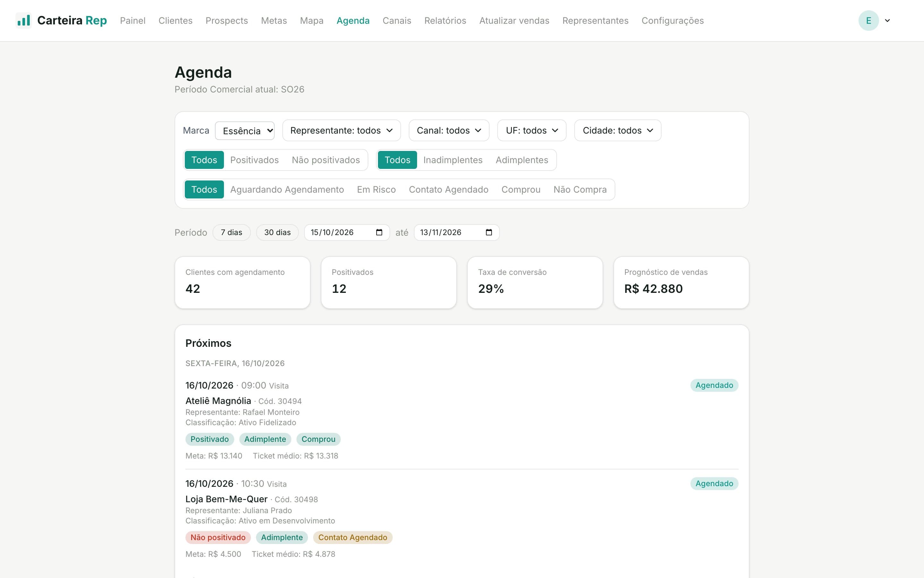
Task: Click the Contato Agendado tag on Loja Bem-Me-Quer
Action: click(x=352, y=538)
